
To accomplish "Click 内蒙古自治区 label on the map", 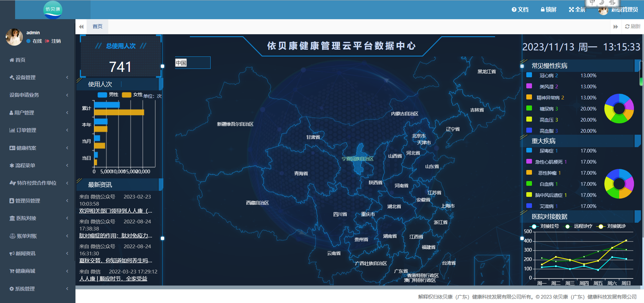I will tap(405, 114).
